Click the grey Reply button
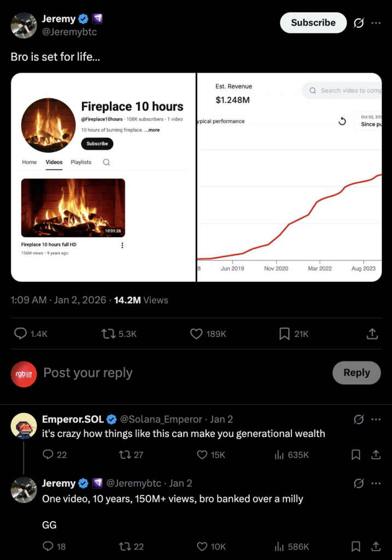Screen dimensions: 392x560 click(356, 372)
